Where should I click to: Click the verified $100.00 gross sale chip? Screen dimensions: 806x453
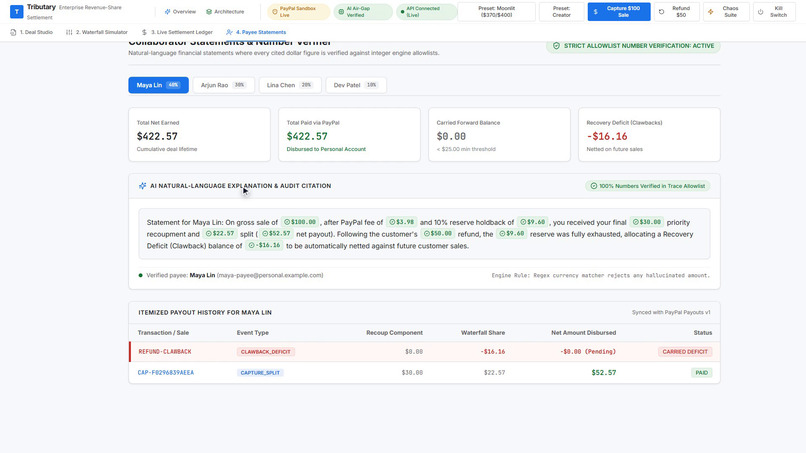300,222
